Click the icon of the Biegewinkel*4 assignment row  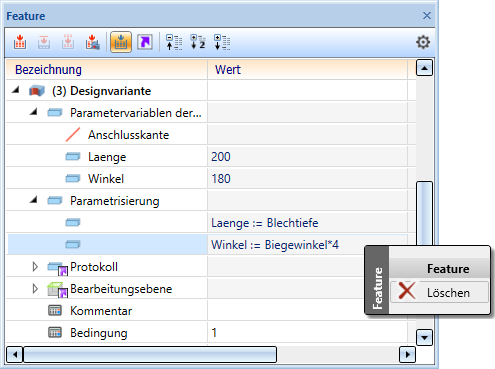pos(73,245)
